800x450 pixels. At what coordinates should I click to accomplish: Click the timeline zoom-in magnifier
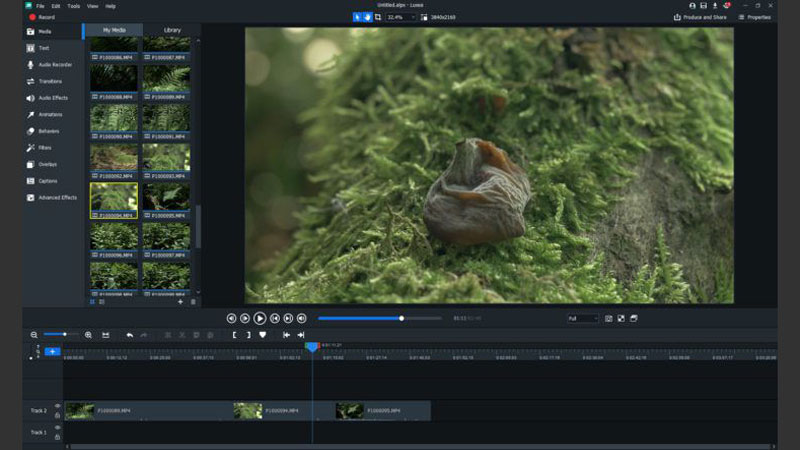click(x=88, y=335)
